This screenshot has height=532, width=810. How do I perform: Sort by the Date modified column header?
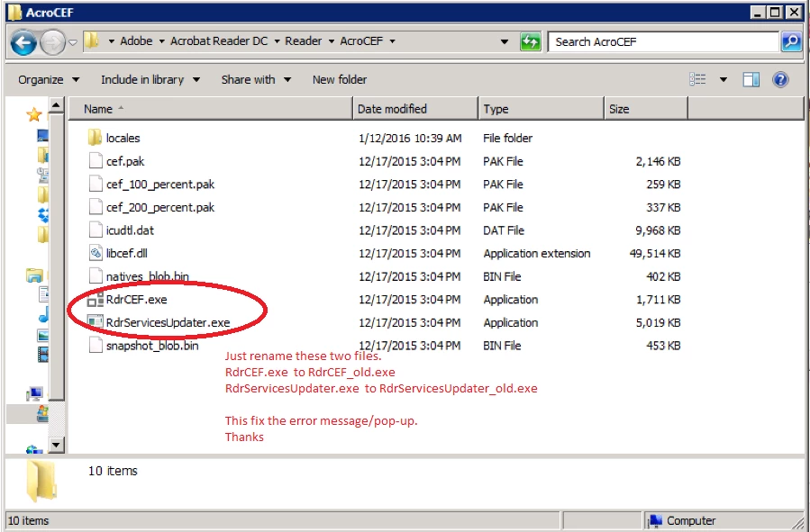[416, 109]
